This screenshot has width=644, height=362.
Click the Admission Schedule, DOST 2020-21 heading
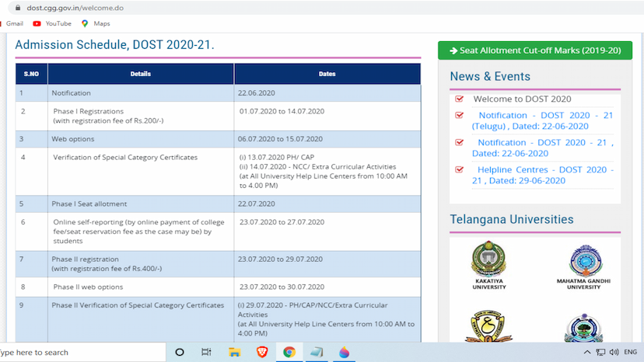(114, 45)
